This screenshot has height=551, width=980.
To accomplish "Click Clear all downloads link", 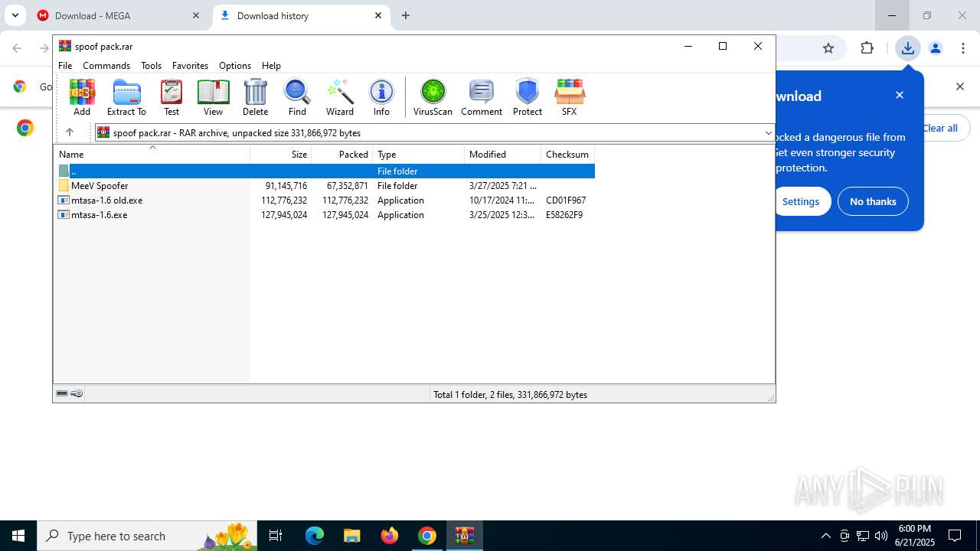I will click(940, 128).
